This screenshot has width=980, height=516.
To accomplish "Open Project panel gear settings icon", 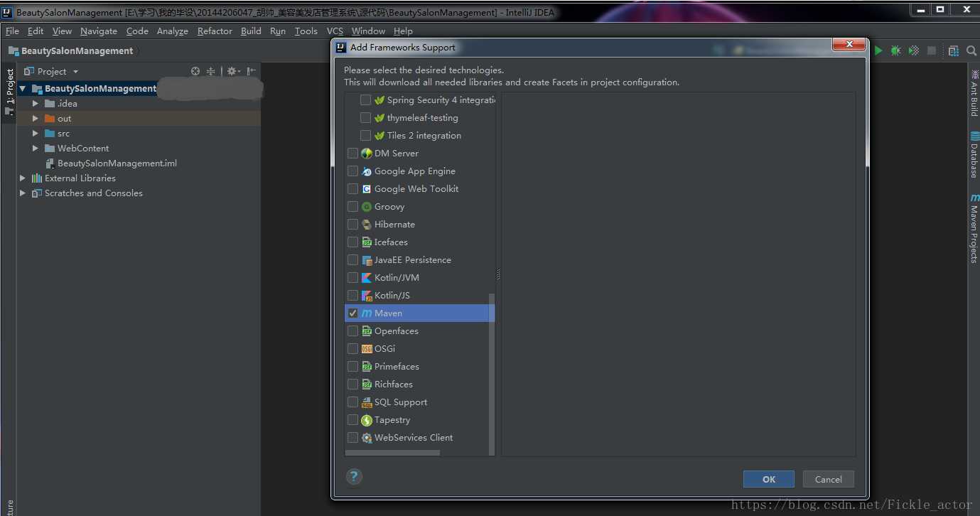I will click(x=232, y=71).
